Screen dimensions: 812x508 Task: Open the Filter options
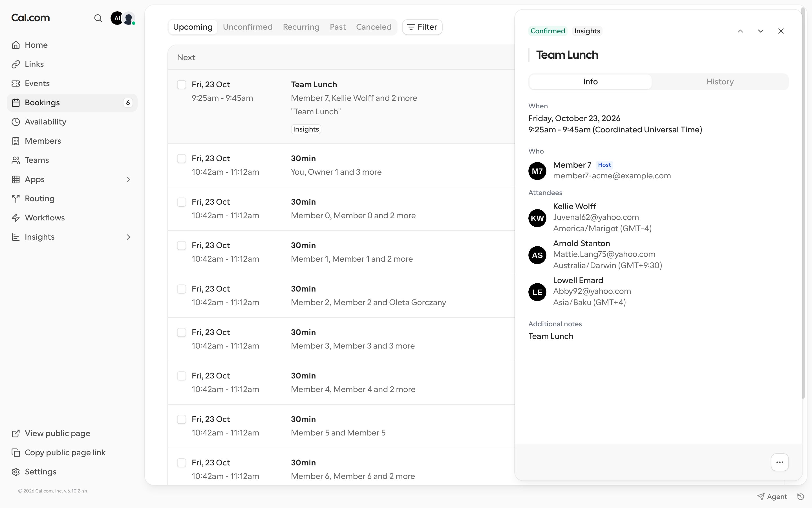(422, 27)
